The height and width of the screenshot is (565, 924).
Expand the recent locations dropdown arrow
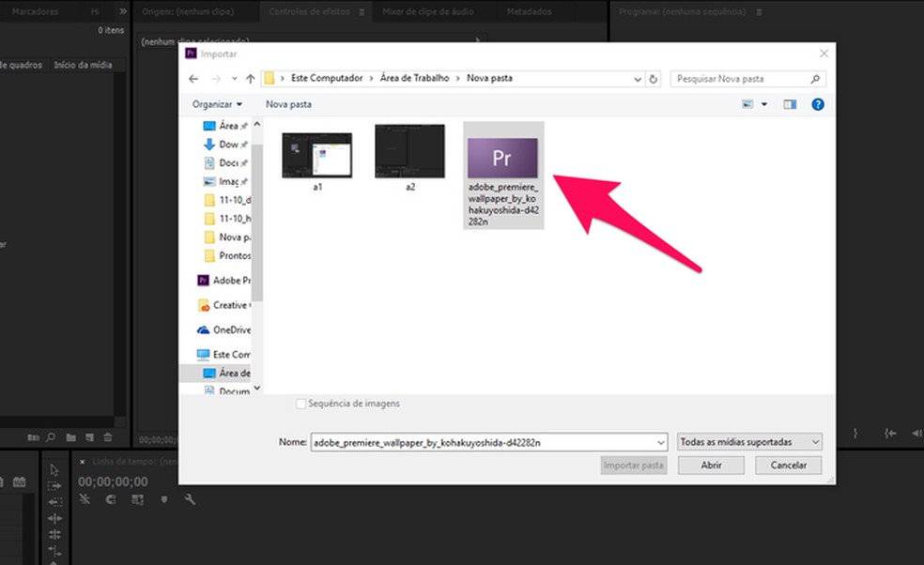[x=234, y=78]
